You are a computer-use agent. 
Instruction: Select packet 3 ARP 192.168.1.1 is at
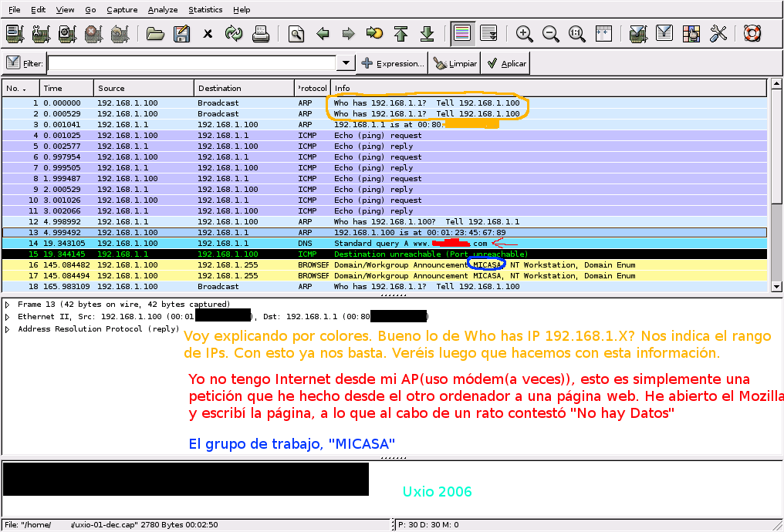coord(384,124)
